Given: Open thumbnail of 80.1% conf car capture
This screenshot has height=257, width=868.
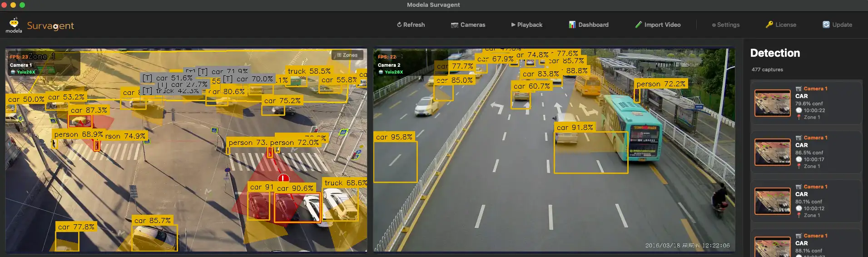Looking at the screenshot, I should click(772, 201).
